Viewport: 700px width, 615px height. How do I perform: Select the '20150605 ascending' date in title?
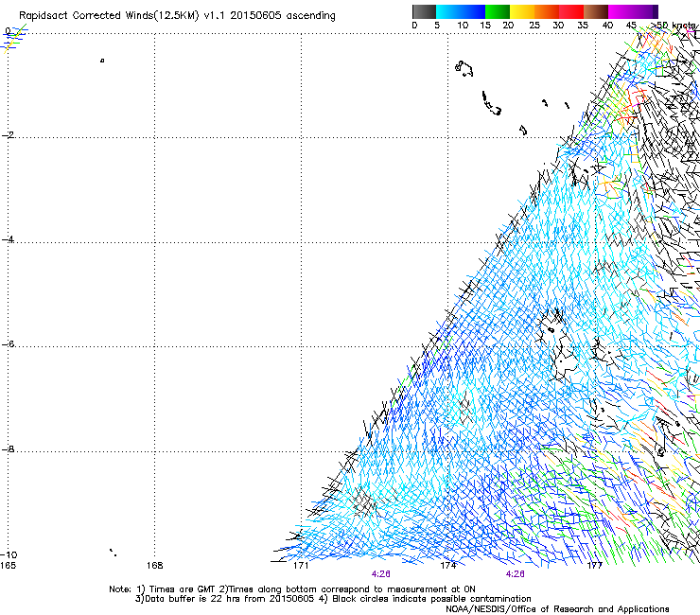tap(283, 16)
